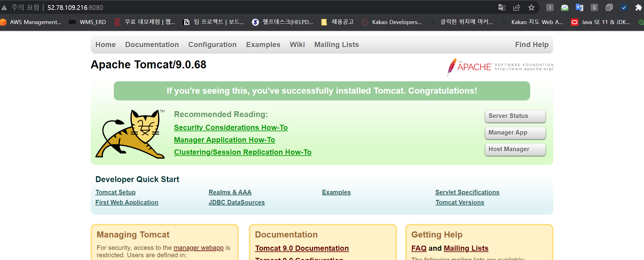Click Find Help in the nav bar
Image resolution: width=644 pixels, height=260 pixels.
coord(532,45)
